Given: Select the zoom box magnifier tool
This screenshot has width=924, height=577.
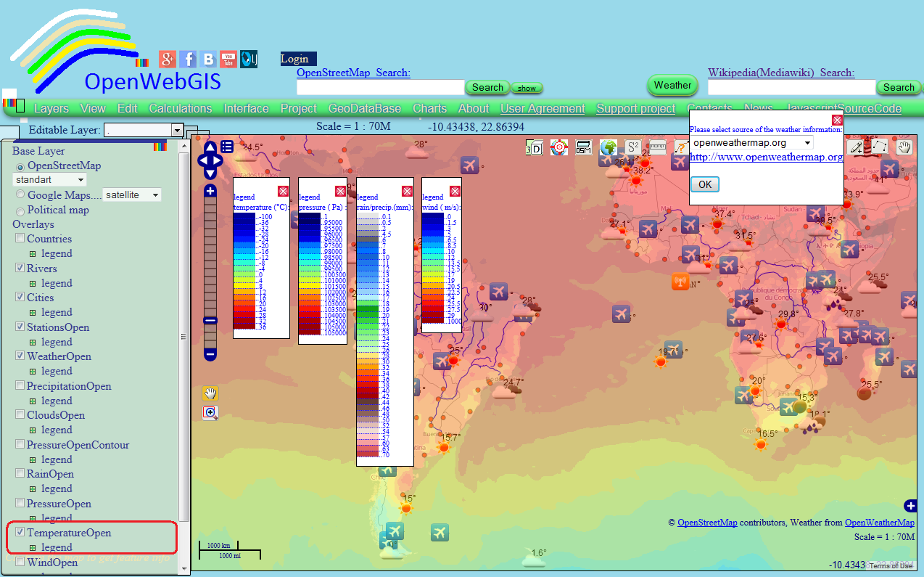Looking at the screenshot, I should point(210,412).
